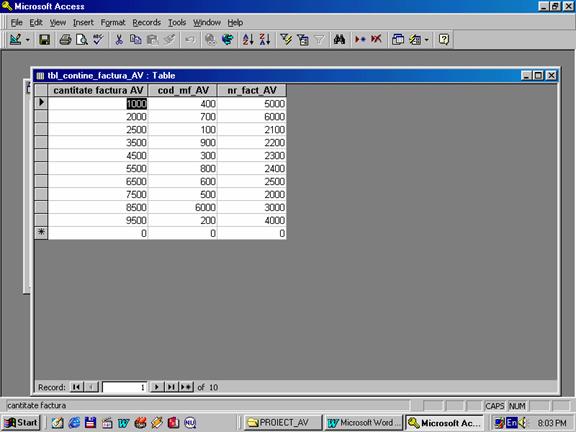Select the cod_mf_AV column header
576x432 pixels.
183,90
